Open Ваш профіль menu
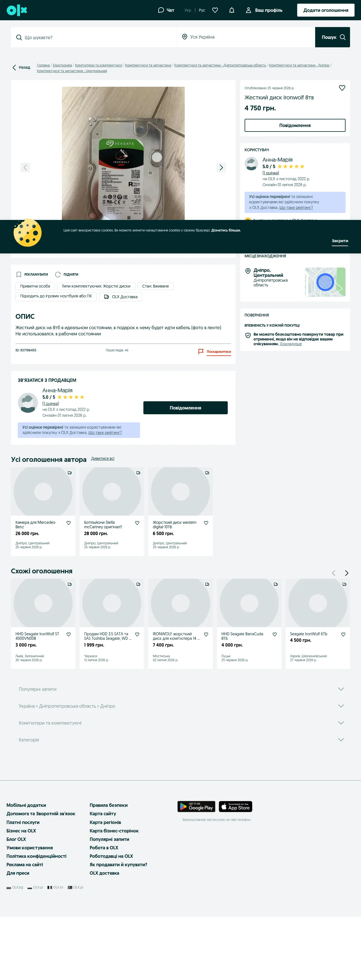361x980 pixels. 264,10
